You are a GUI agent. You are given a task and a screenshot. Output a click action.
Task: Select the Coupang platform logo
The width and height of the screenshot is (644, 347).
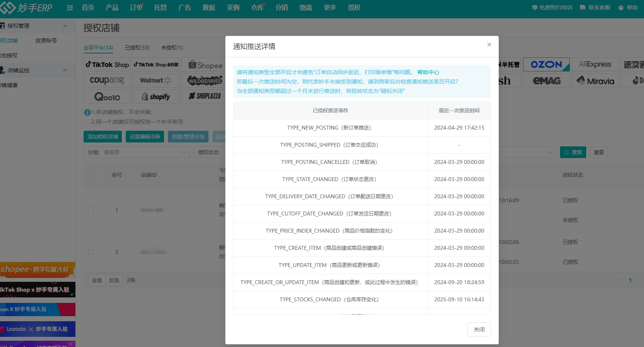(107, 80)
